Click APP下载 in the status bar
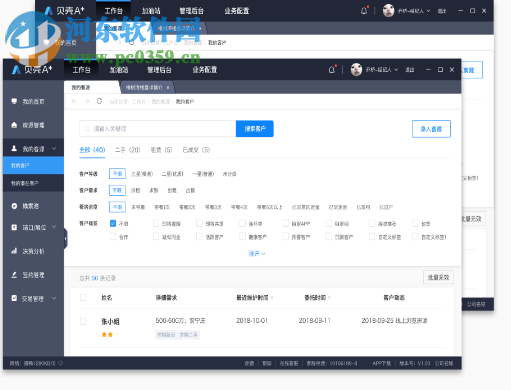Screen dimensions: 511x390 (381, 363)
